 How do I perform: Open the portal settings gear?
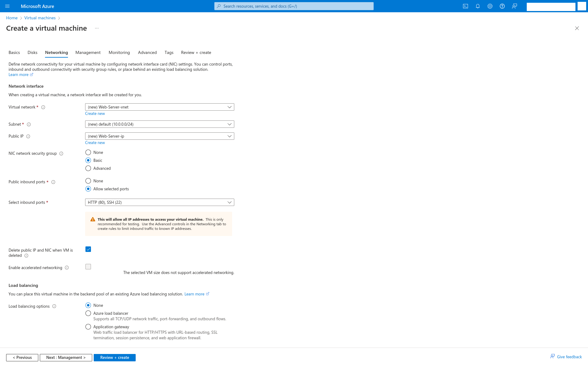click(x=490, y=6)
